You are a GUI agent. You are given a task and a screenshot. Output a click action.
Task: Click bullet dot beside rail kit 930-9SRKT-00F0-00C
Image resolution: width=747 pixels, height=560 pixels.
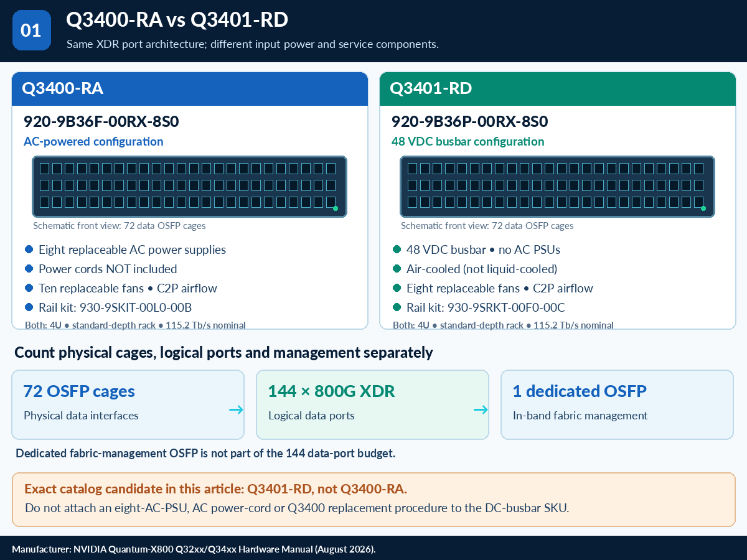[x=397, y=307]
